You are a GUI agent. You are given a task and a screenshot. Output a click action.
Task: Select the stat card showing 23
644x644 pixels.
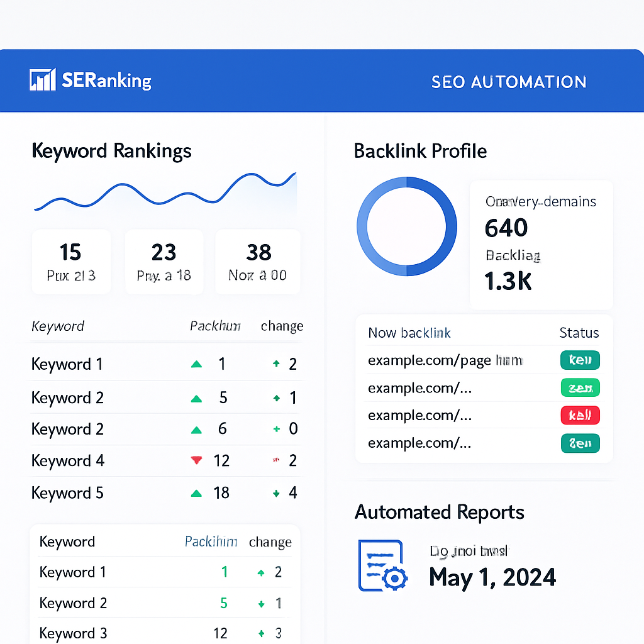[x=164, y=261]
